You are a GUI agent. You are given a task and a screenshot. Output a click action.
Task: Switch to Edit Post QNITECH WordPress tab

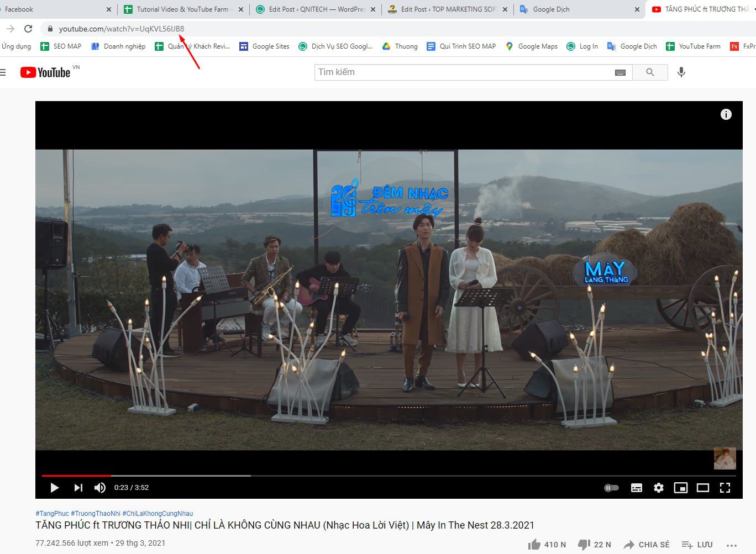[315, 9]
